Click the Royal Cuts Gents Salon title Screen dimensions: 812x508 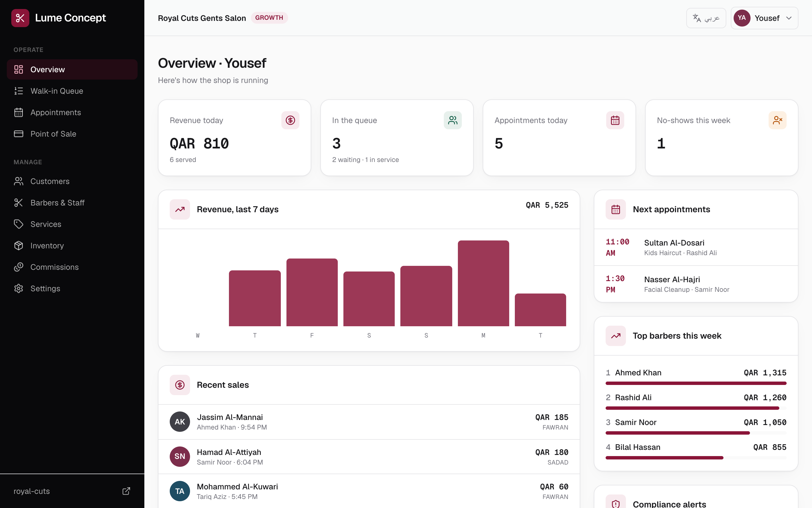[x=202, y=18]
